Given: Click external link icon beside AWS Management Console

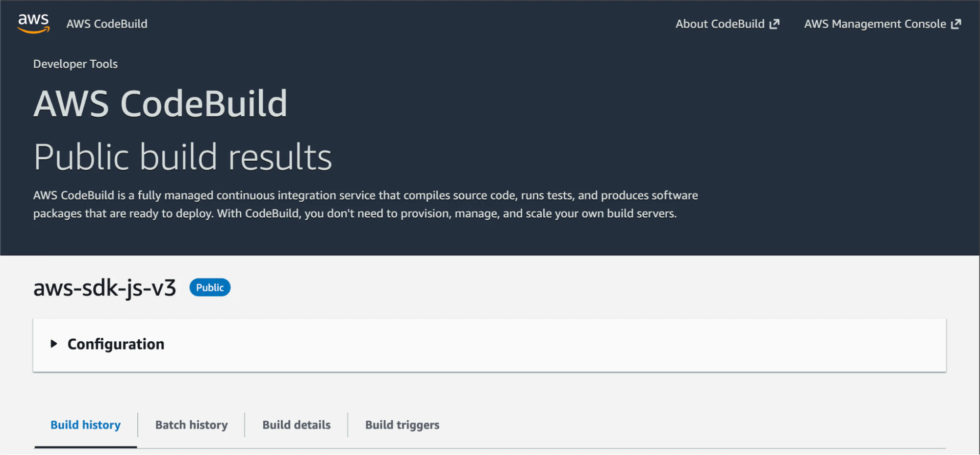Looking at the screenshot, I should pyautogui.click(x=956, y=24).
